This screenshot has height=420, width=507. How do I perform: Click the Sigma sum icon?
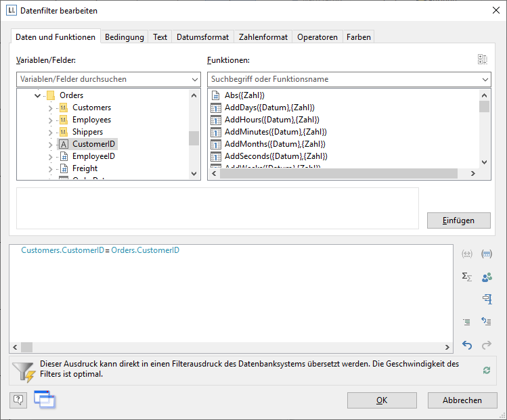(x=466, y=277)
